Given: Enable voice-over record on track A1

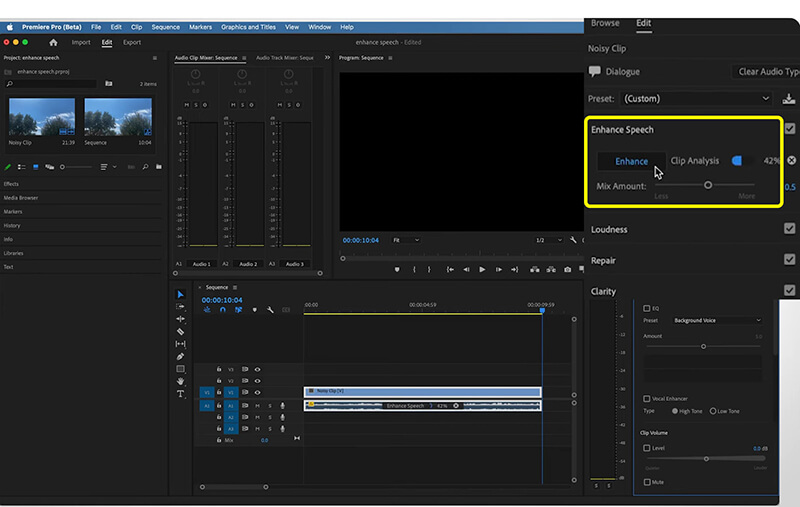Looking at the screenshot, I should (x=283, y=405).
